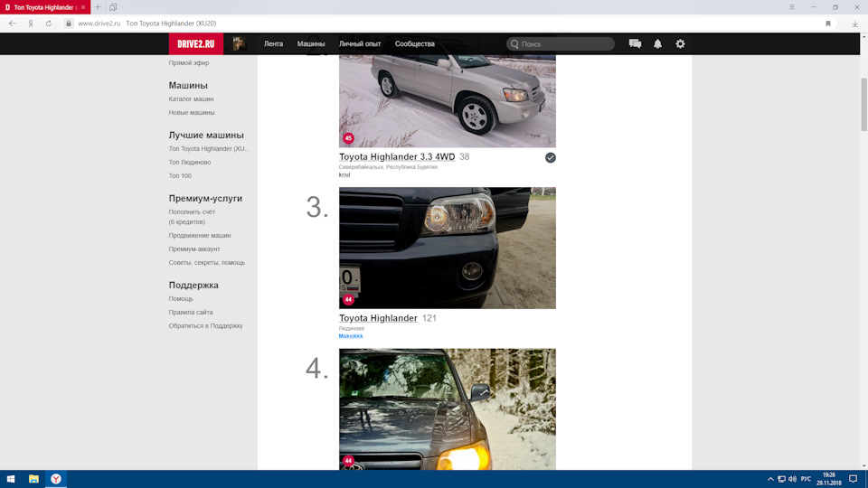Open the Обратиться в Поддержку link
Viewport: 868px width, 488px height.
[206, 325]
